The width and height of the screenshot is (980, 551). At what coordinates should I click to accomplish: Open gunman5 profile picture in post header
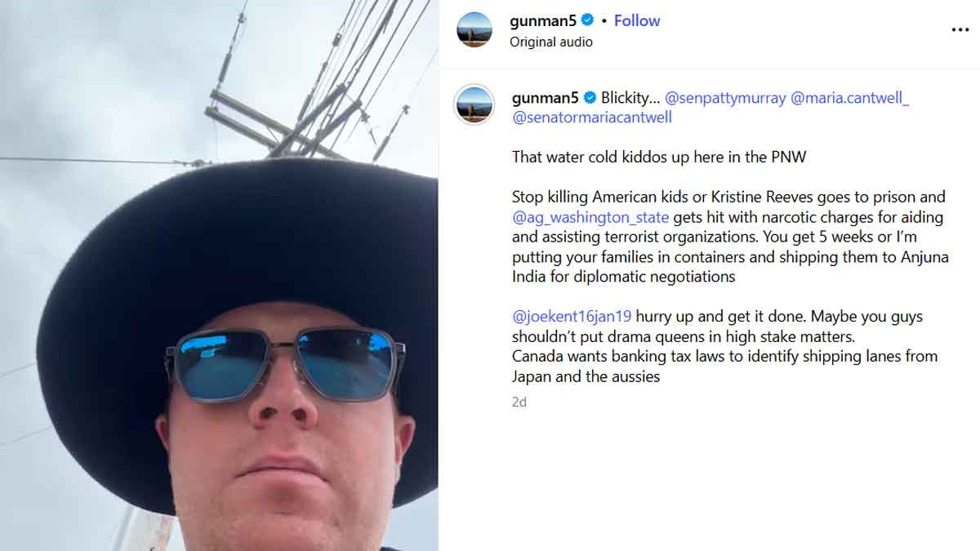tap(474, 30)
